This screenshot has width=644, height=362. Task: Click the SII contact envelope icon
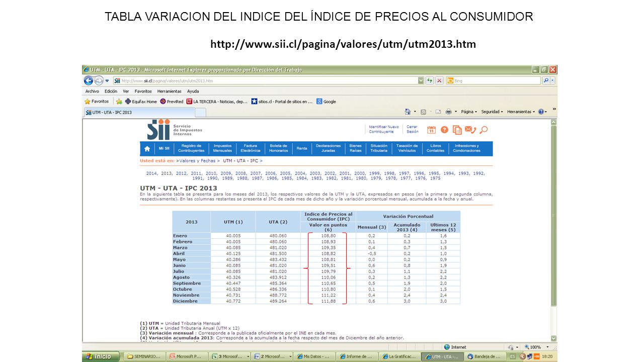click(x=470, y=130)
